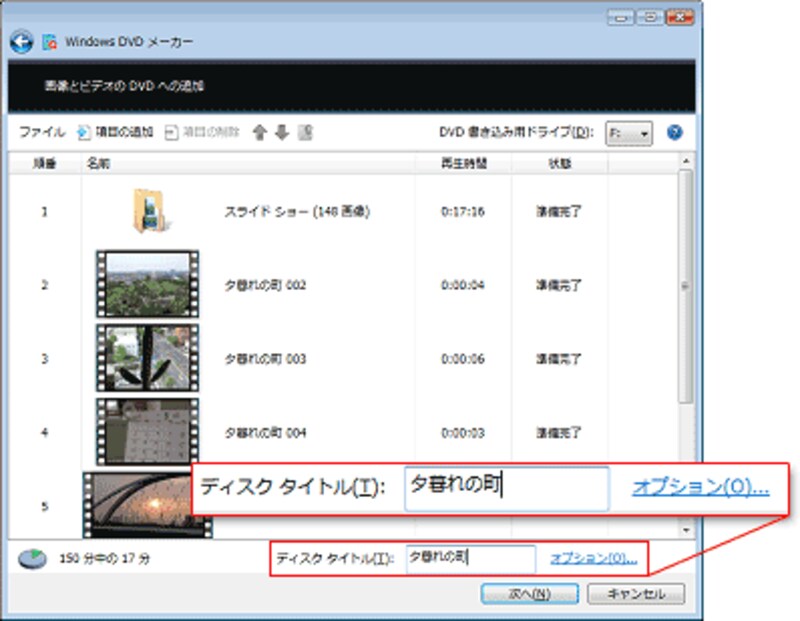This screenshot has width=800, height=621.
Task: Select the 夕暮れの町 002 video thumbnail
Action: [147, 285]
